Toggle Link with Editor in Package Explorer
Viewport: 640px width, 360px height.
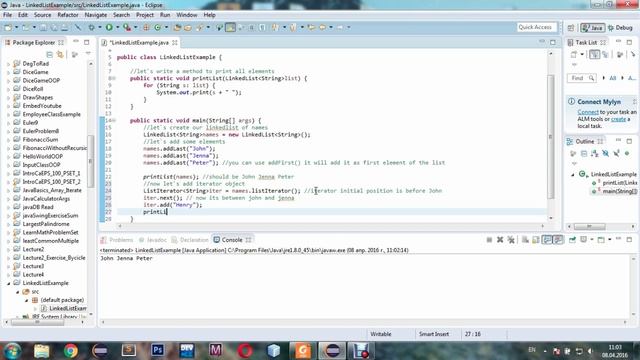pos(60,54)
